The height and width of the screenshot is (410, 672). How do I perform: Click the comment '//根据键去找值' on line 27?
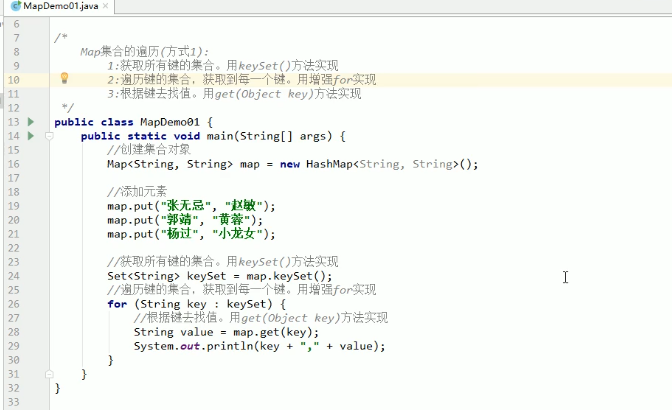tap(178, 318)
